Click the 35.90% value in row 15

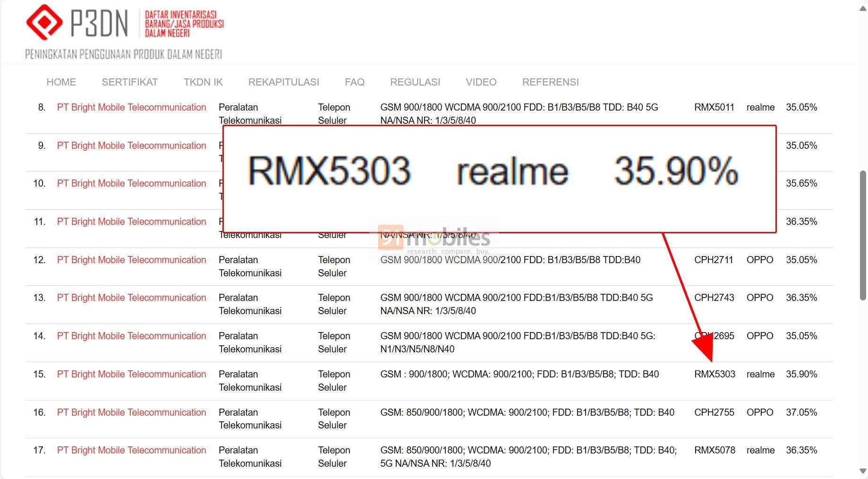(801, 374)
